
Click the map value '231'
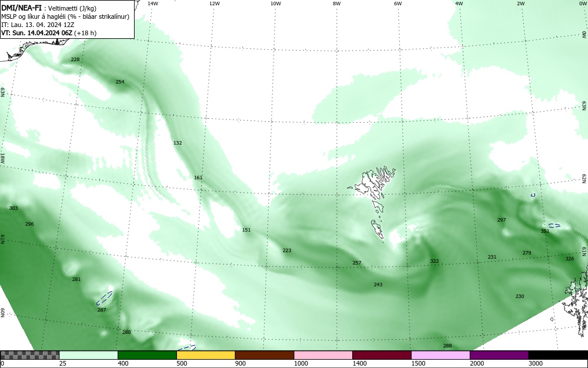492,257
